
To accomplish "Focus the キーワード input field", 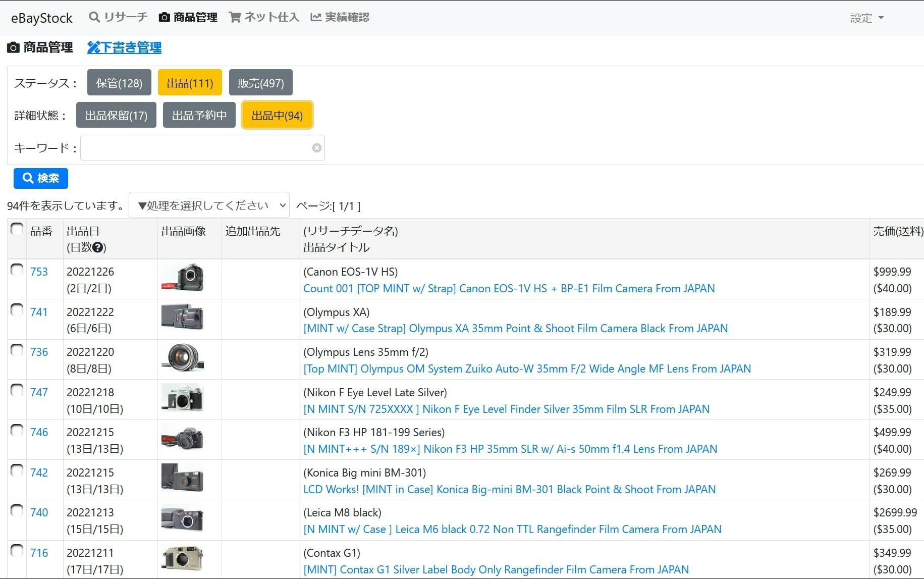I will 202,148.
